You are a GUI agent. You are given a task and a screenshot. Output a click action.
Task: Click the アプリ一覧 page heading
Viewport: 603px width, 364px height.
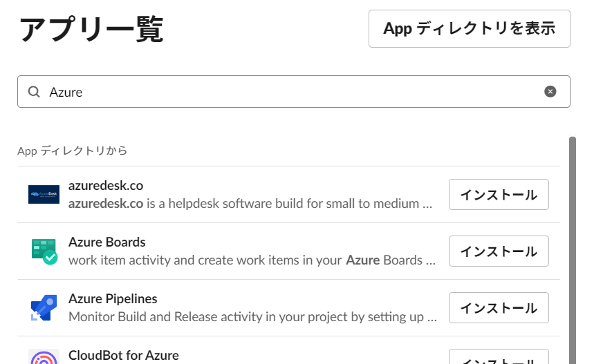[x=91, y=29]
